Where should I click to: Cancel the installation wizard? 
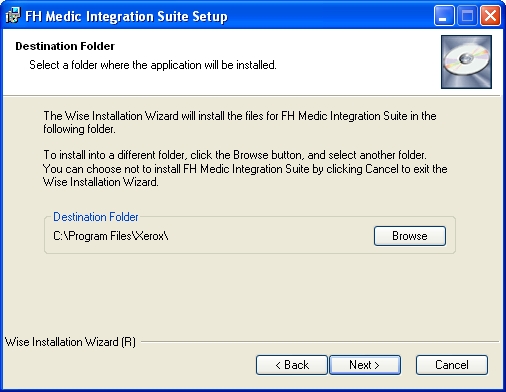[452, 365]
